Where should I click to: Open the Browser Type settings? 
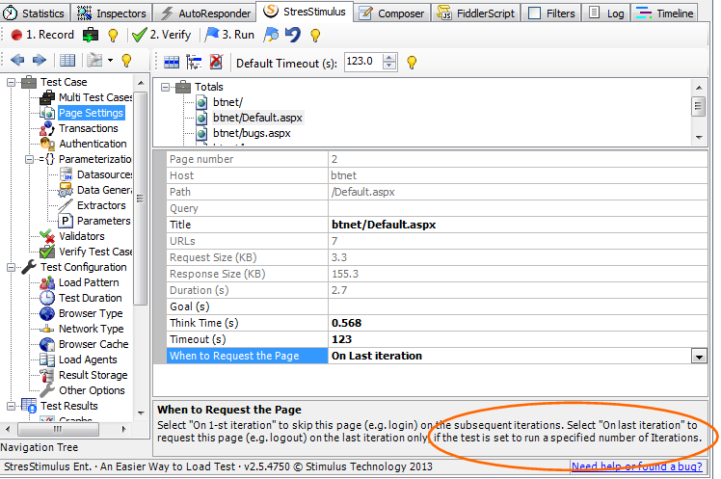[91, 314]
